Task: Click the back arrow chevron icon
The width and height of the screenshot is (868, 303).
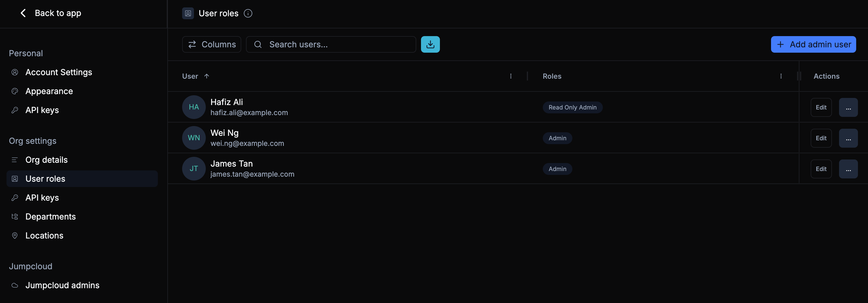Action: click(x=23, y=13)
